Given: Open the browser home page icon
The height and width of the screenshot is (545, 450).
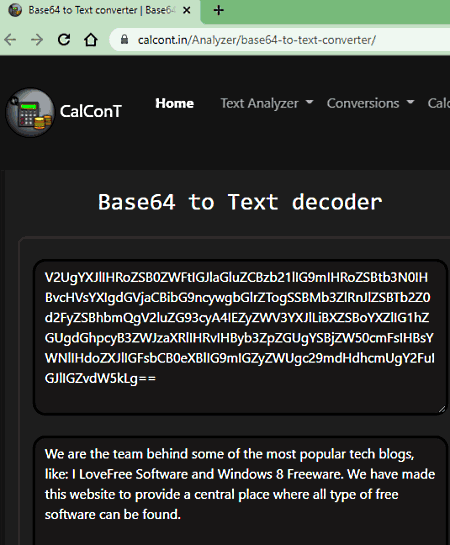Looking at the screenshot, I should click(x=91, y=40).
